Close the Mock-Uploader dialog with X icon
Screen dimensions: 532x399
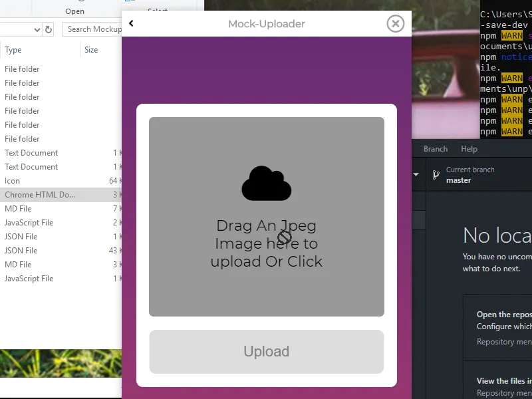click(395, 24)
